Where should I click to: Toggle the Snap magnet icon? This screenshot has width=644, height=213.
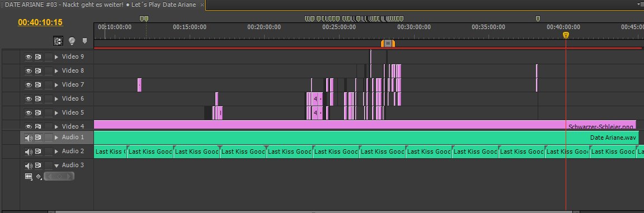coord(58,41)
